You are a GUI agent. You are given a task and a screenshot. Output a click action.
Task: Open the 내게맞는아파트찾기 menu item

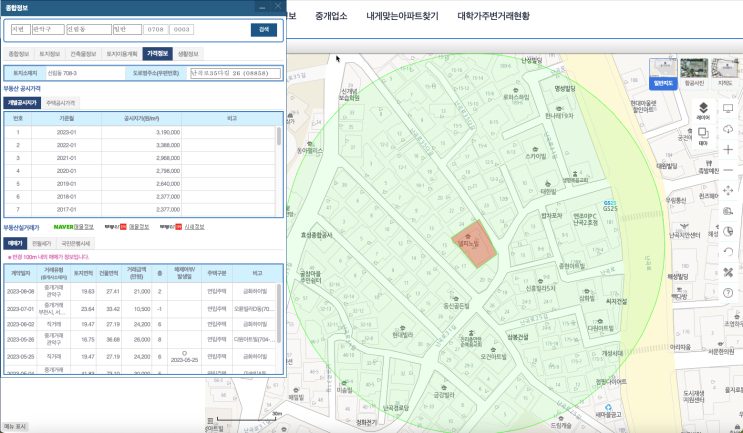pyautogui.click(x=402, y=16)
